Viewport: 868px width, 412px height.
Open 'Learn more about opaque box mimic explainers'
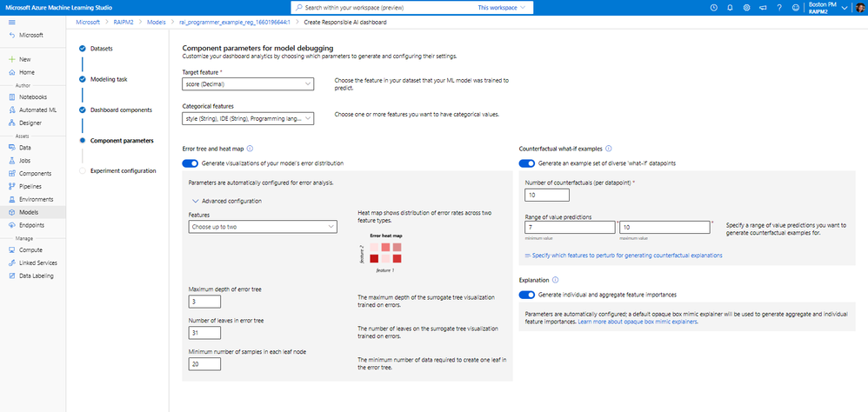(x=638, y=322)
